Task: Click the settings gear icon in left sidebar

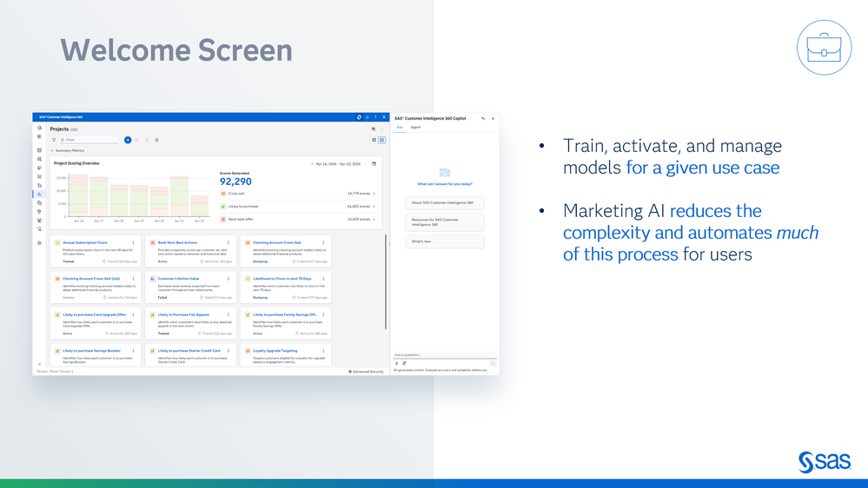Action: (x=39, y=243)
